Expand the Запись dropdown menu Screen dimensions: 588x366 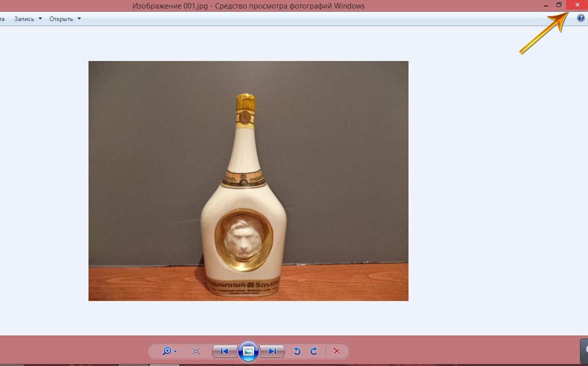28,19
